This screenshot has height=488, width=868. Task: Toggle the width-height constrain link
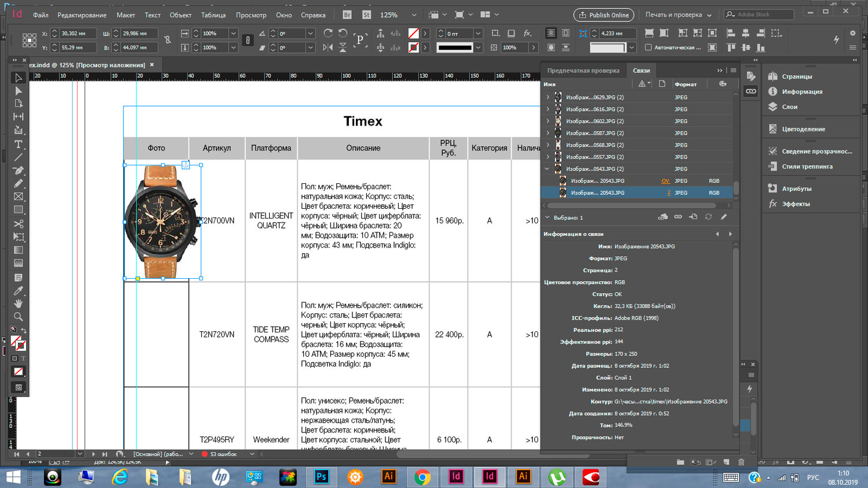tap(167, 40)
